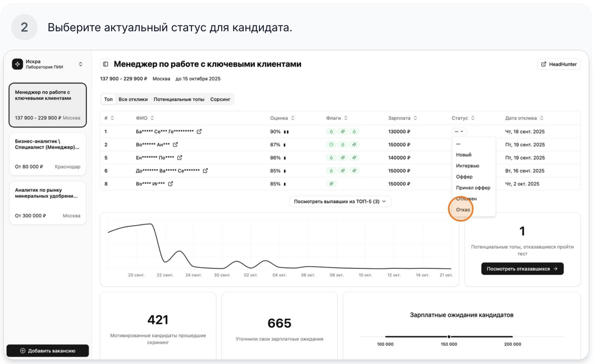Screen dimensions: 595x364
Task: Click the clock flag in the 87% row
Action: (x=331, y=145)
